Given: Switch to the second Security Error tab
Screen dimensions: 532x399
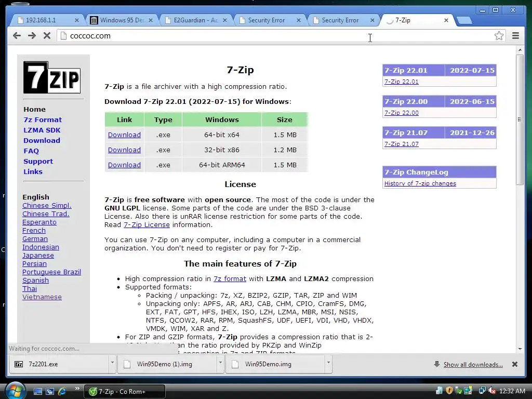Looking at the screenshot, I should pyautogui.click(x=343, y=20).
